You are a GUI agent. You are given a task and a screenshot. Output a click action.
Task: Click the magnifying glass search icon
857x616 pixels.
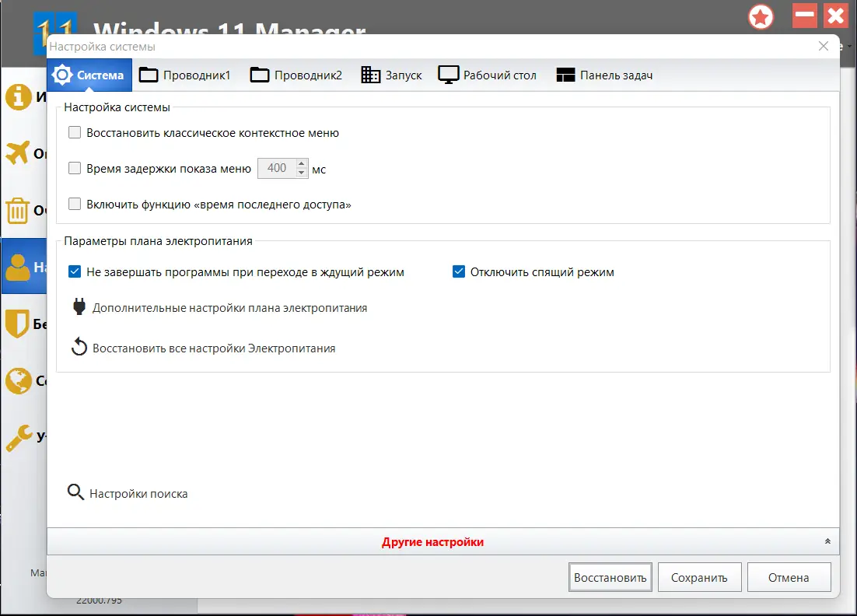[x=75, y=492]
